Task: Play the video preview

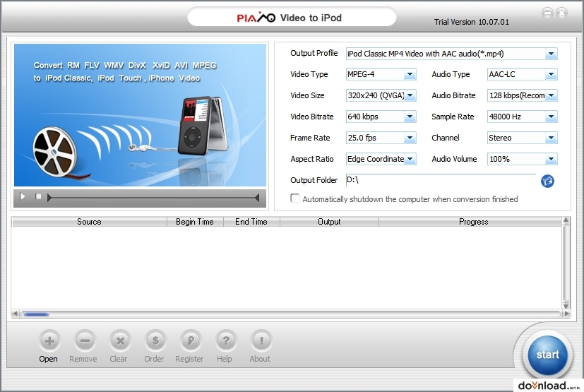Action: click(23, 196)
